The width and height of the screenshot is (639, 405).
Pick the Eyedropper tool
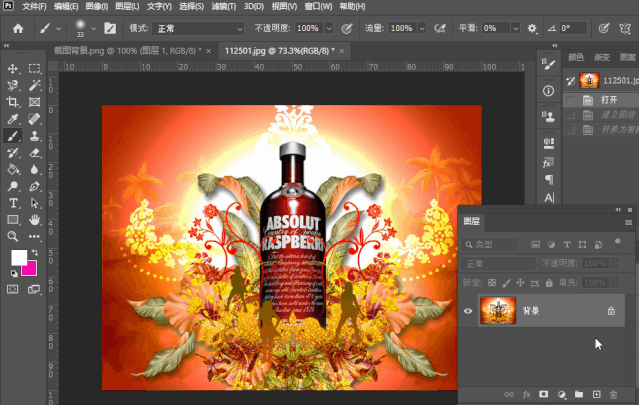tap(13, 119)
